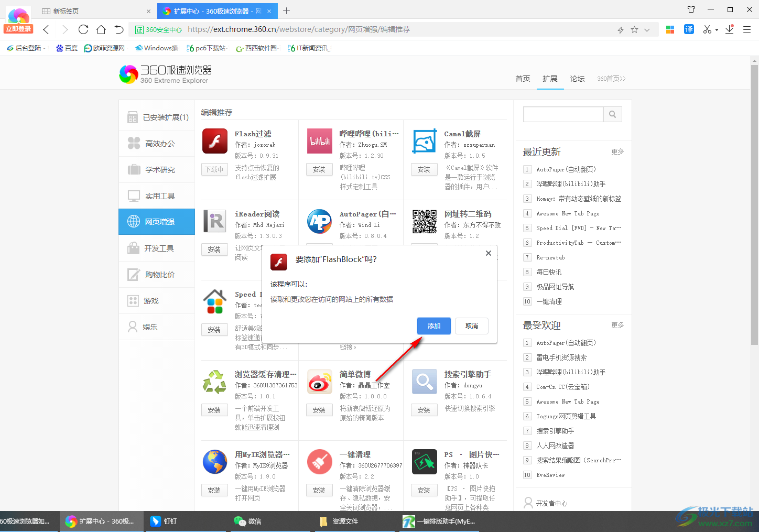Open the skin changer shirt icon
759x532 pixels.
tap(691, 9)
